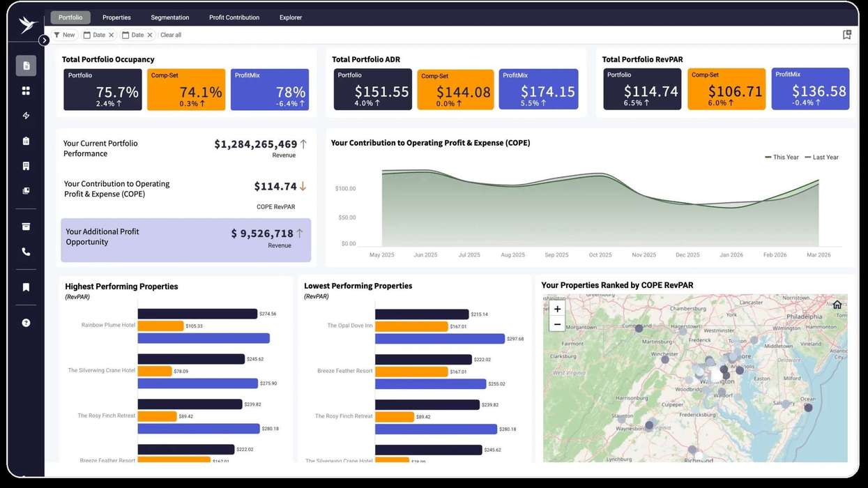Click Clear all filters link
The width and height of the screenshot is (868, 488).
(171, 35)
